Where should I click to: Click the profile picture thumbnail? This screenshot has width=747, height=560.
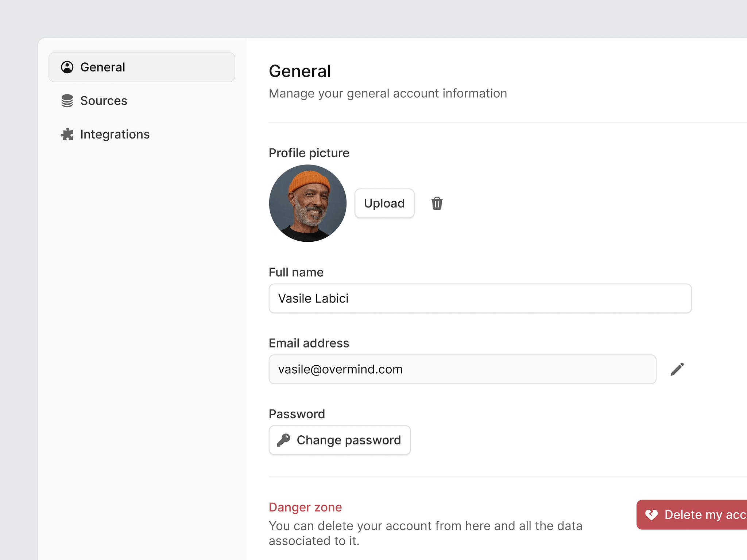coord(307,203)
